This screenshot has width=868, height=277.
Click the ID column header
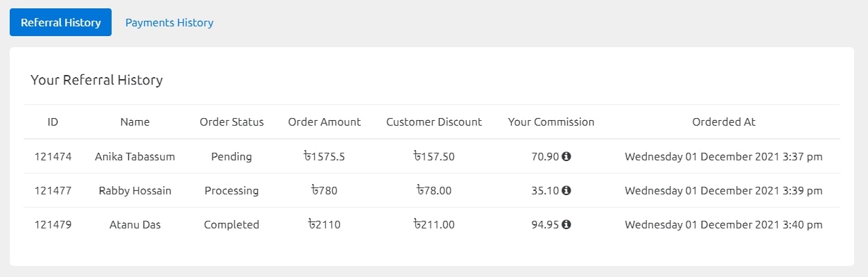point(53,121)
